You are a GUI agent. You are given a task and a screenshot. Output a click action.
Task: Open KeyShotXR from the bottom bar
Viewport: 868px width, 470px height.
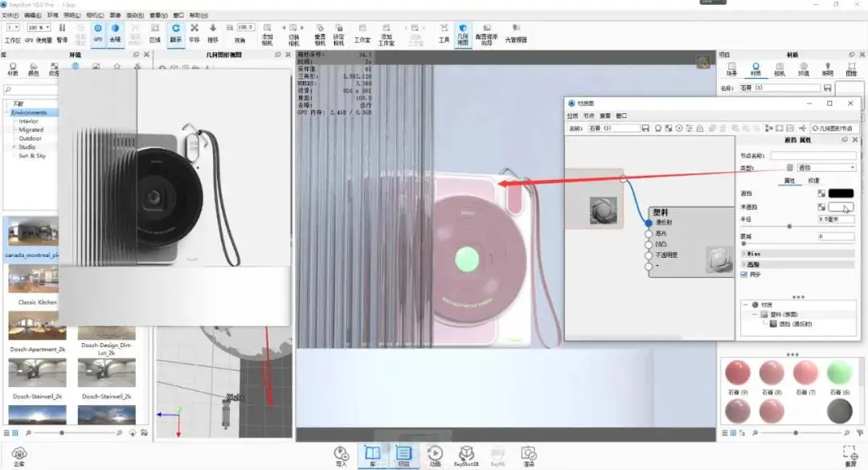click(466, 456)
